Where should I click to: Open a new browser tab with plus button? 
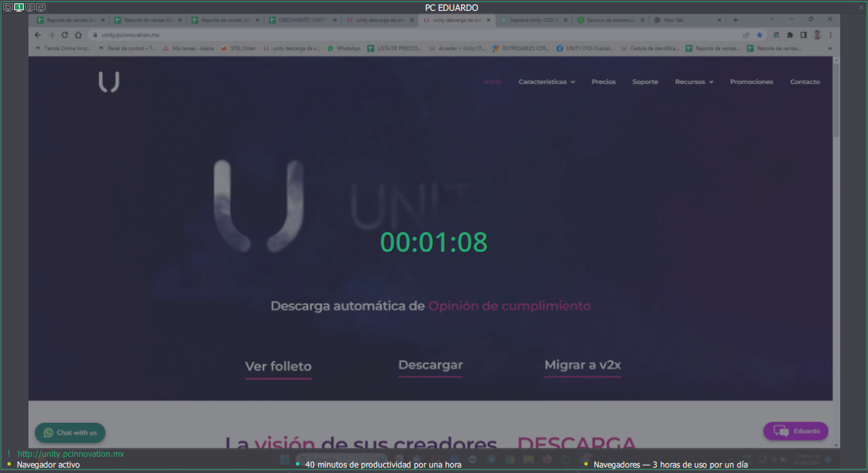[x=736, y=20]
